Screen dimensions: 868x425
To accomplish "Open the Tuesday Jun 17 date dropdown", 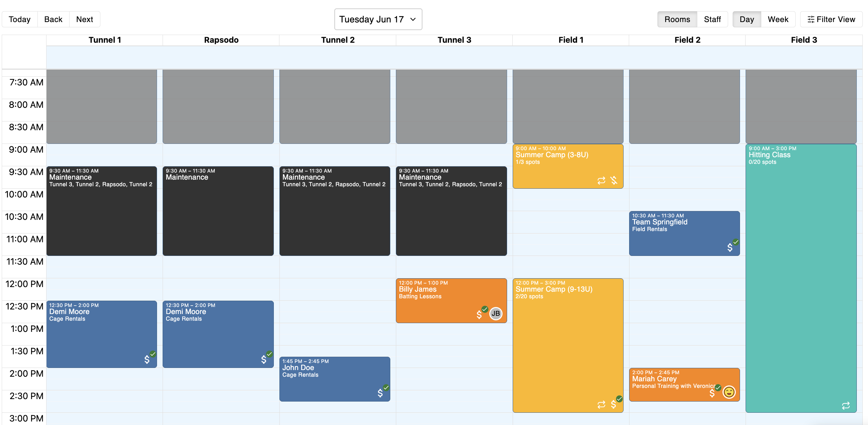I will tap(378, 19).
